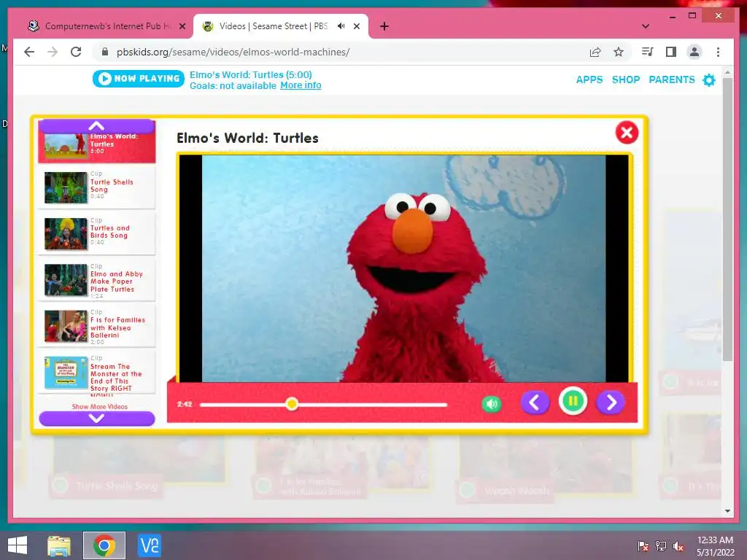Open the APPS page
This screenshot has width=747, height=560.
click(589, 79)
